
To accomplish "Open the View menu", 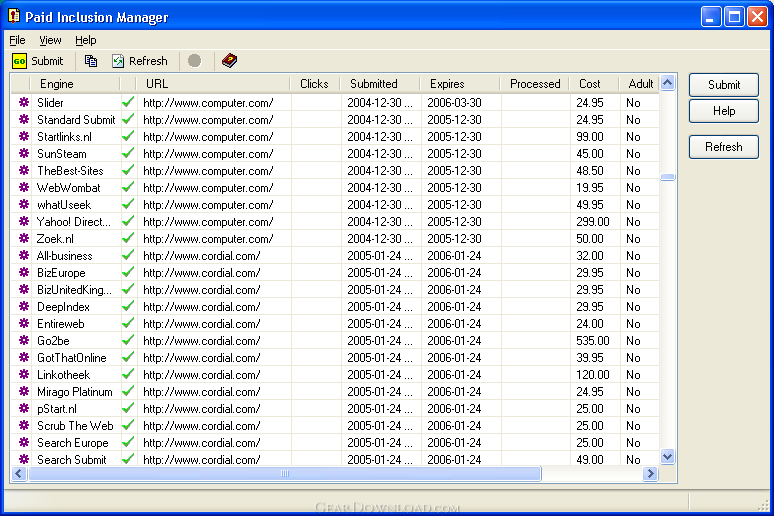I will tap(50, 40).
